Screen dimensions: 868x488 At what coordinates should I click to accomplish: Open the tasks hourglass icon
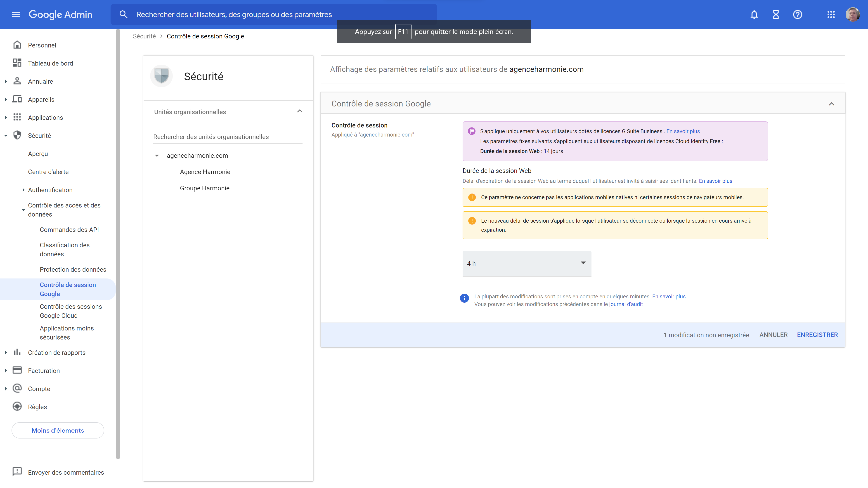tap(776, 14)
